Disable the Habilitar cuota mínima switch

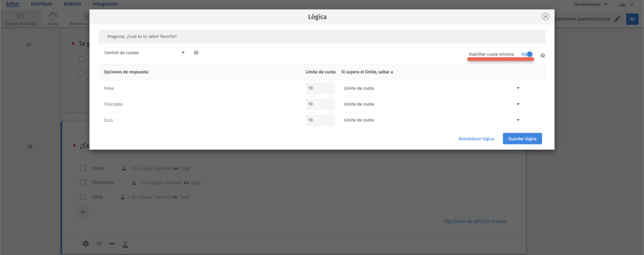(528, 54)
